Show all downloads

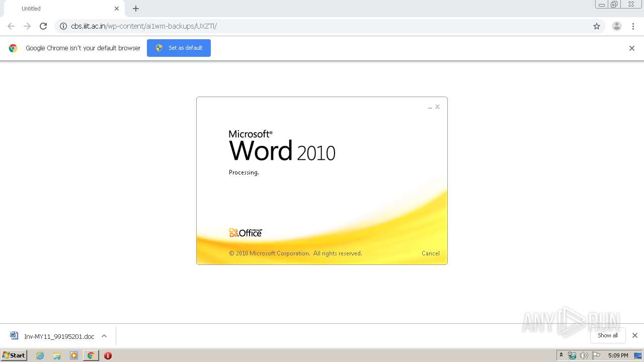[x=608, y=335]
